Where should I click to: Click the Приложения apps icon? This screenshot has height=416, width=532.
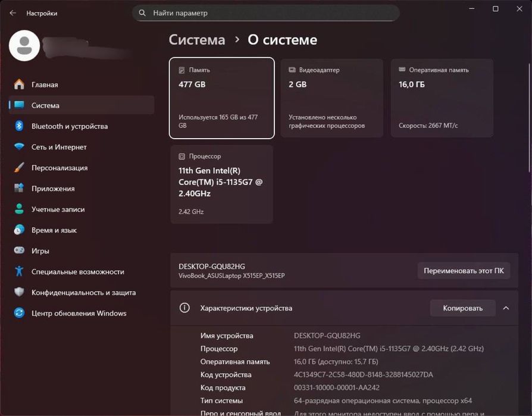pos(19,188)
